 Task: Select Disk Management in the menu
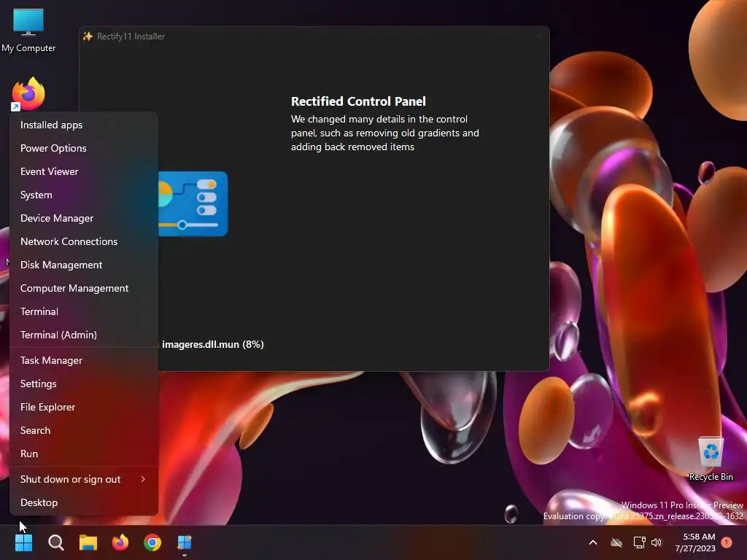(x=84, y=265)
